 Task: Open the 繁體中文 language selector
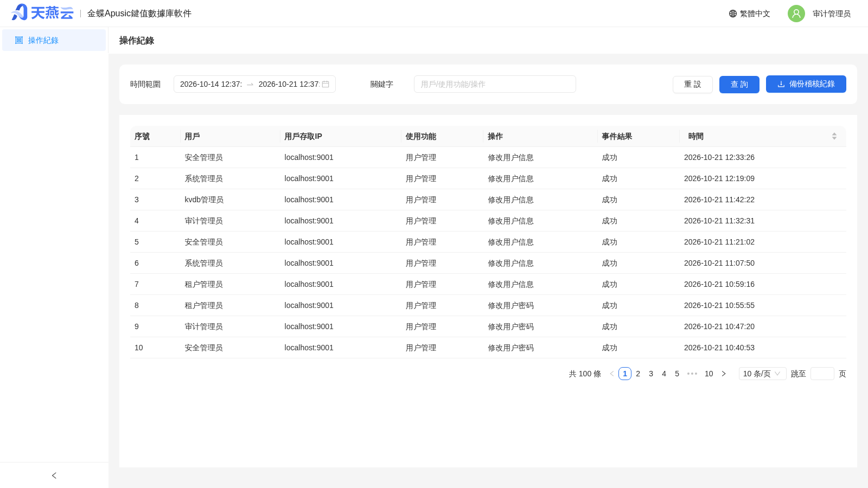(750, 14)
